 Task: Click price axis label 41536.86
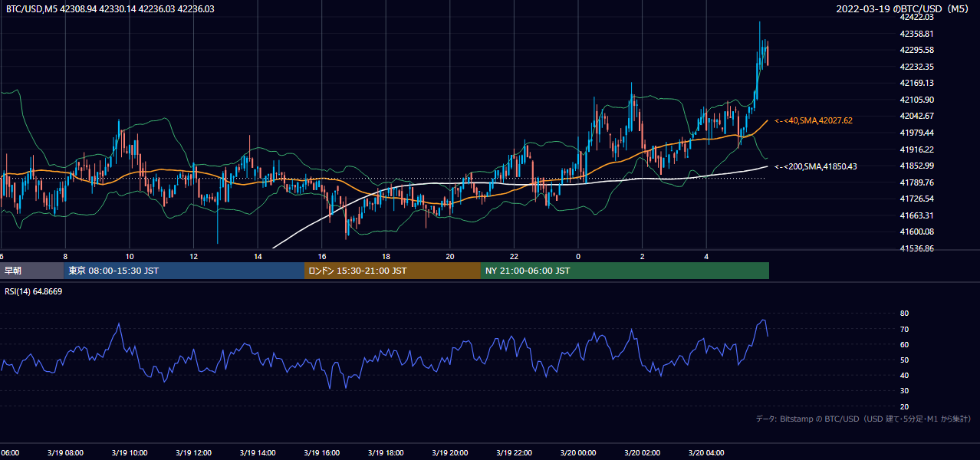pos(917,248)
